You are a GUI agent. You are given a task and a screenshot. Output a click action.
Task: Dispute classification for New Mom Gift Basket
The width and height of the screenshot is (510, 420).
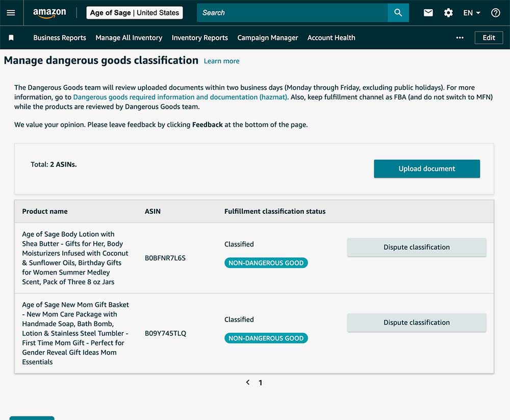coord(416,323)
